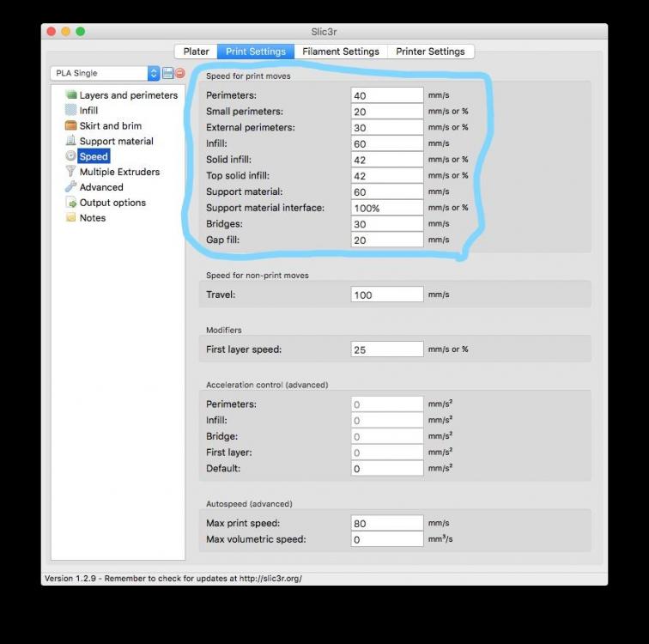Click the Modifiers section heading
This screenshot has width=649, height=644.
click(x=224, y=330)
